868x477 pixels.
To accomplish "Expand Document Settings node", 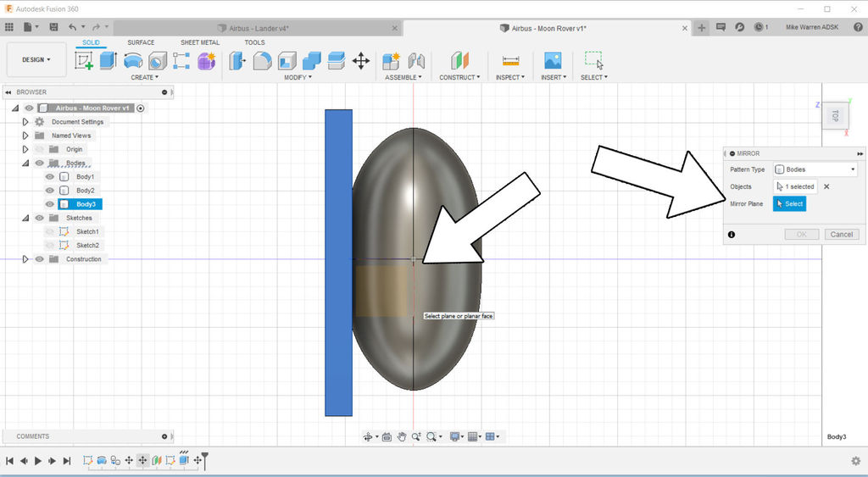I will 25,122.
